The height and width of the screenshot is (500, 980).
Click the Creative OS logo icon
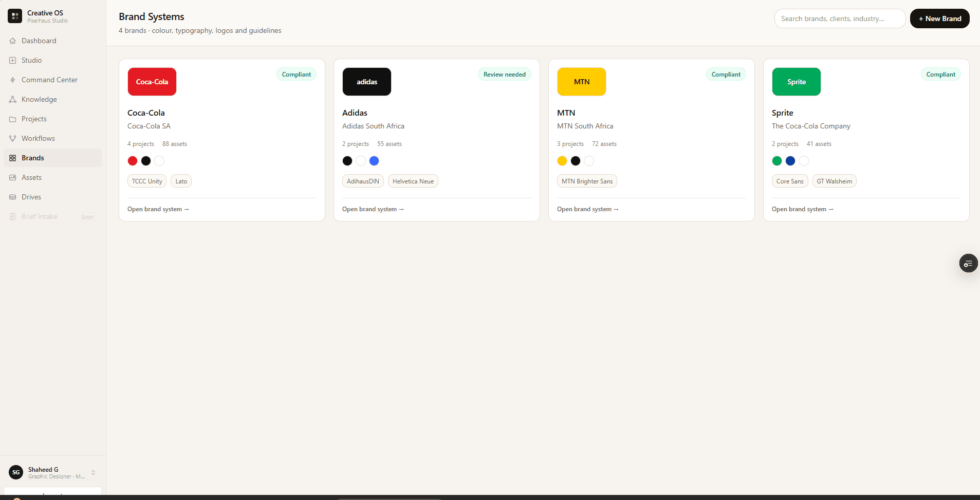tap(15, 16)
